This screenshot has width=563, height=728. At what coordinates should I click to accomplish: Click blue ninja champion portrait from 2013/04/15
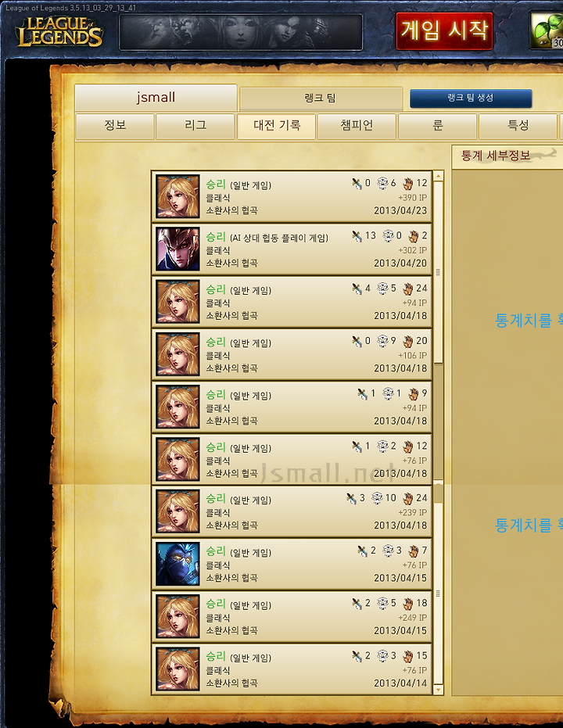pos(178,564)
